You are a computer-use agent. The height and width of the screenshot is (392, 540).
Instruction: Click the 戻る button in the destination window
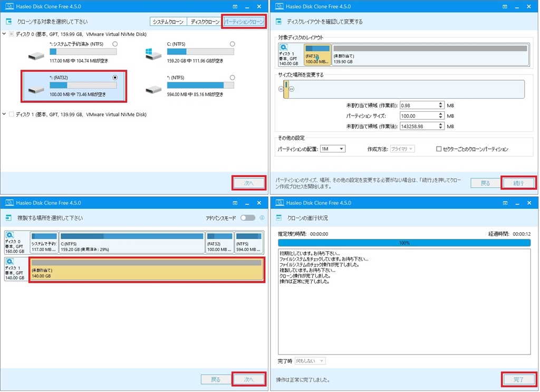216,379
